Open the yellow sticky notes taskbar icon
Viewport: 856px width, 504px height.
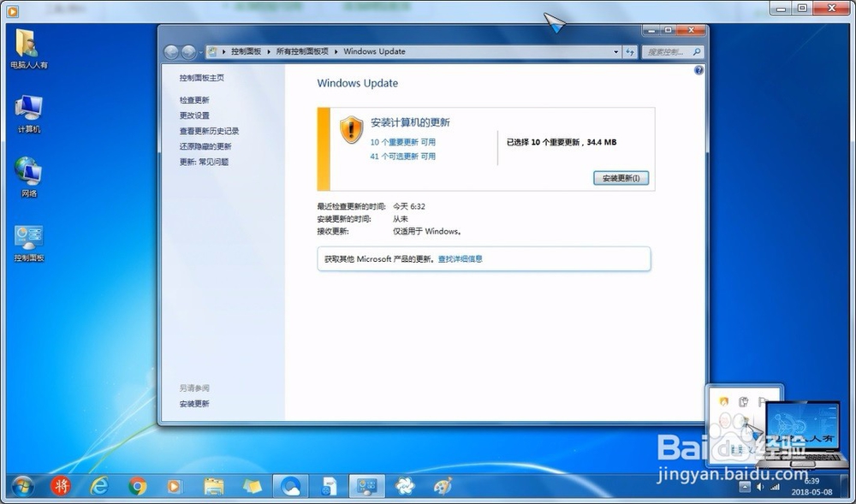click(252, 486)
